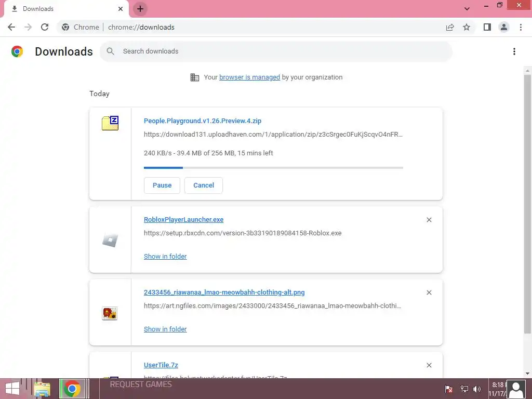Show the meowbahh PNG in folder
The width and height of the screenshot is (532, 399).
click(165, 329)
